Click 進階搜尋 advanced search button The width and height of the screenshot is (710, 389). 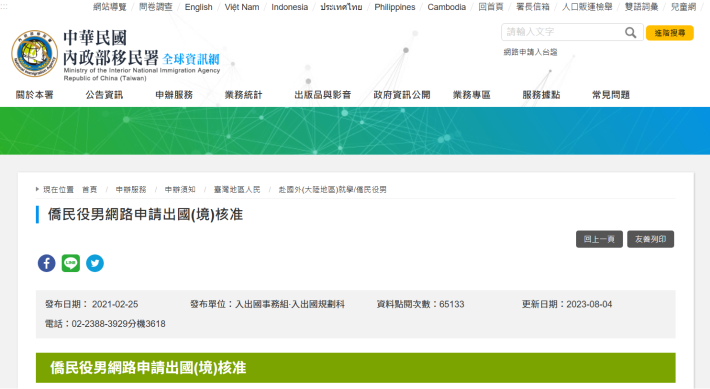click(670, 33)
